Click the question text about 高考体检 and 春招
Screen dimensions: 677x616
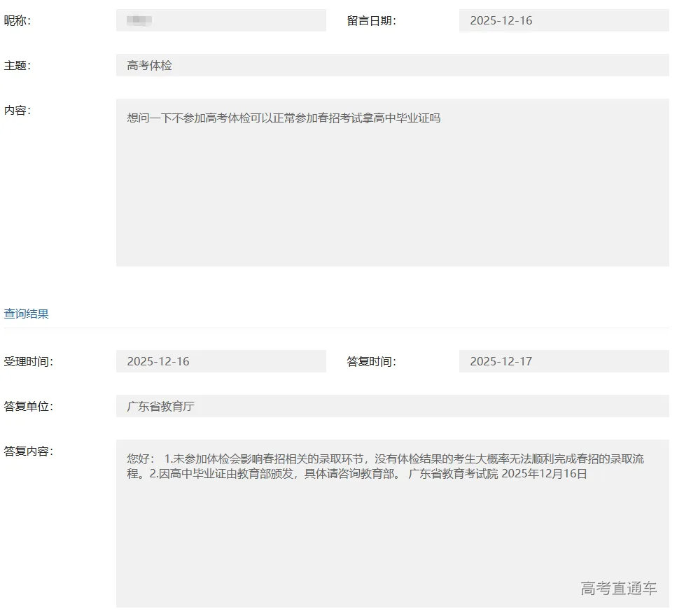tap(284, 118)
